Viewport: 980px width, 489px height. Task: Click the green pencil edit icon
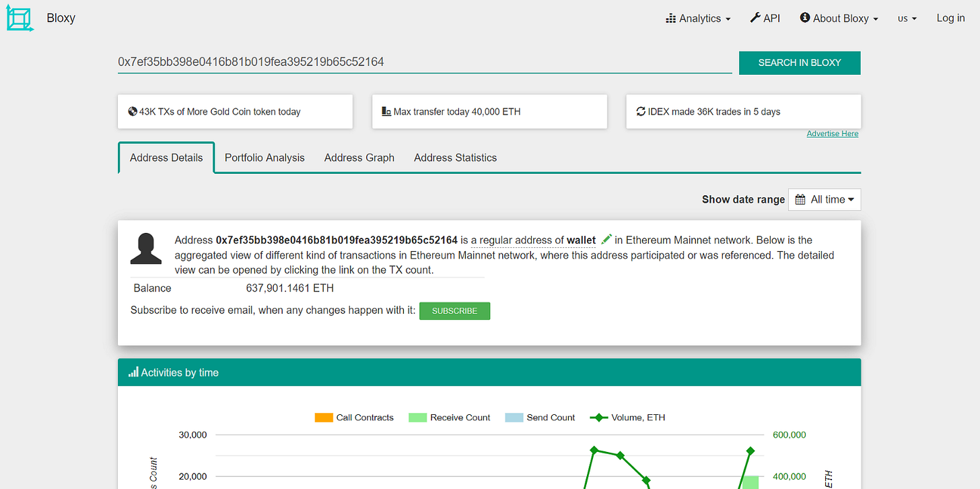click(606, 239)
